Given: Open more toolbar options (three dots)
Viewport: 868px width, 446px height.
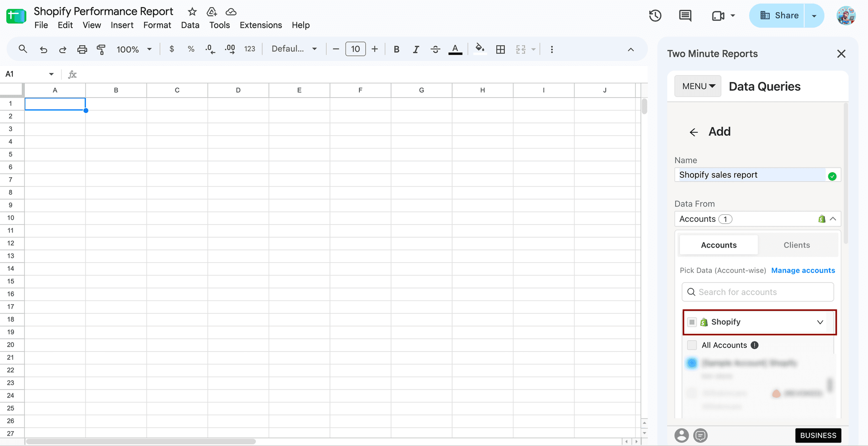Looking at the screenshot, I should [552, 49].
